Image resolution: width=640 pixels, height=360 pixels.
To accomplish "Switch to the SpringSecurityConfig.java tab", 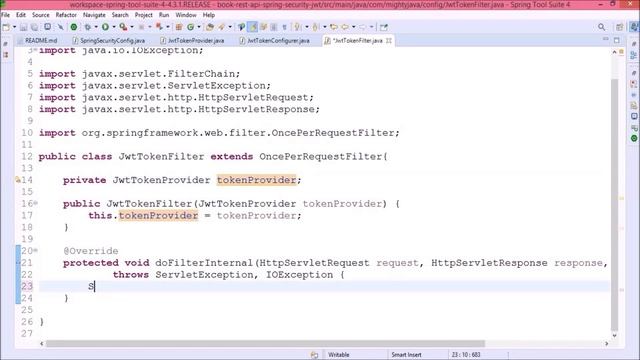I will (x=109, y=40).
